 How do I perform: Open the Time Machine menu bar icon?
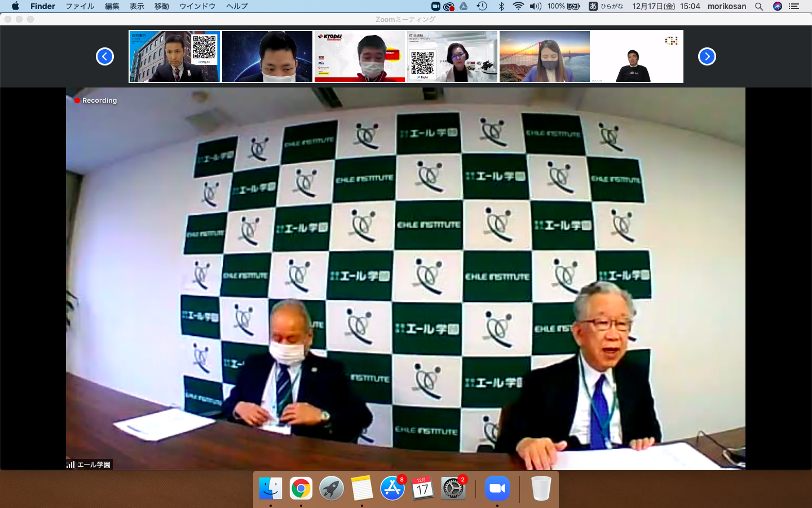pos(482,6)
